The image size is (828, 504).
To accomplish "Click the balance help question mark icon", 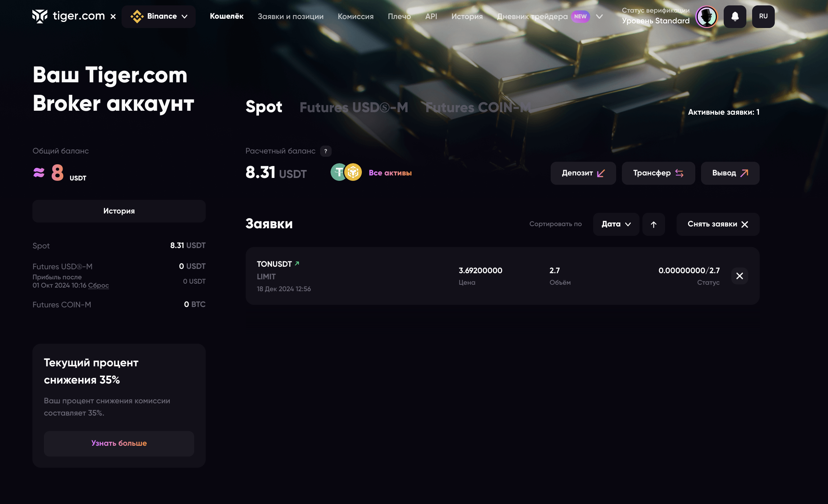I will coord(326,151).
